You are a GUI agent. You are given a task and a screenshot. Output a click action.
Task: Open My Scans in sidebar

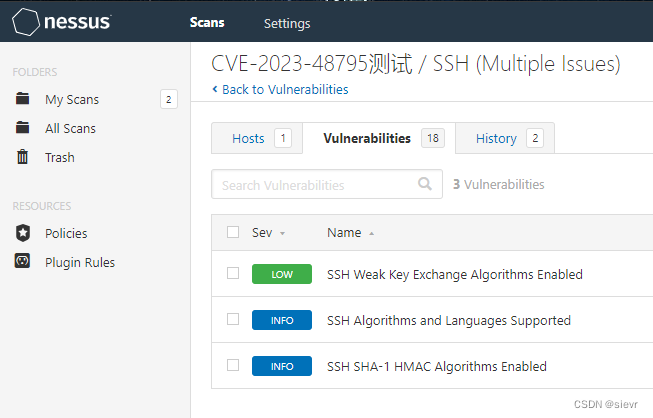(x=72, y=100)
